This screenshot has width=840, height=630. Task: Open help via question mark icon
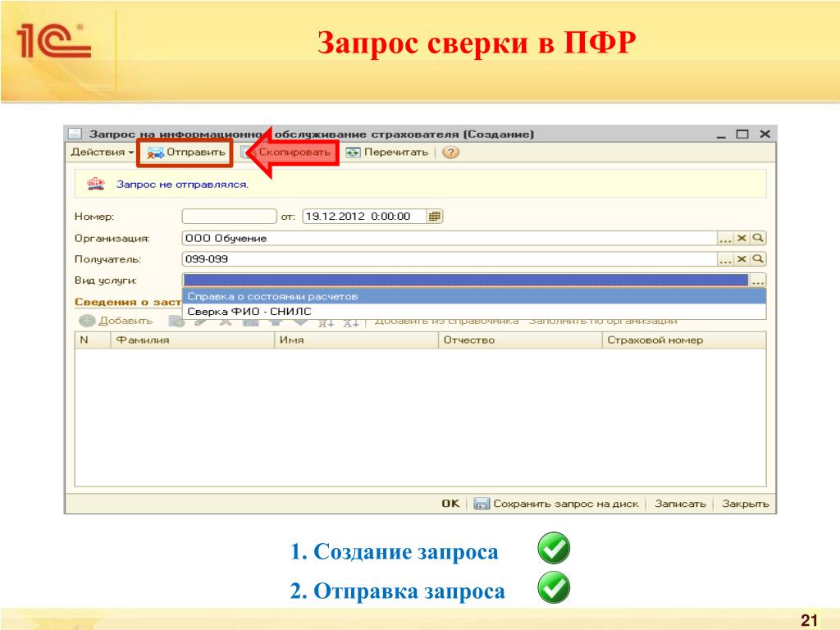pyautogui.click(x=450, y=152)
